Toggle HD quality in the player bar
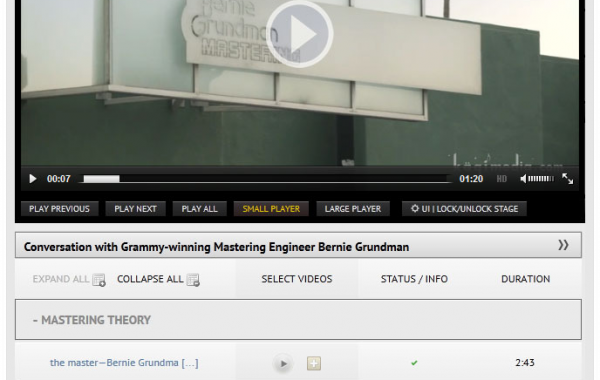This screenshot has height=380, width=600. tap(501, 179)
